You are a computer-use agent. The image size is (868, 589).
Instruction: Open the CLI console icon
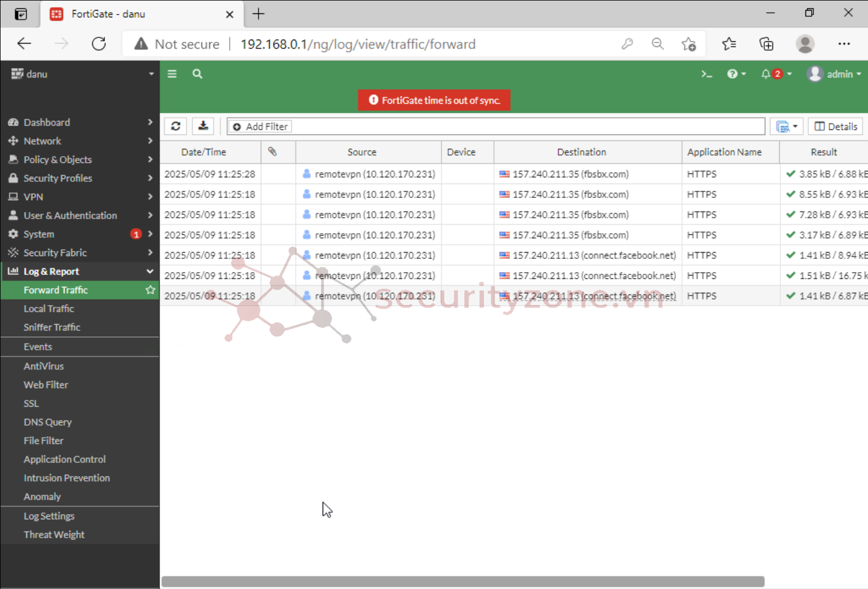coord(707,74)
